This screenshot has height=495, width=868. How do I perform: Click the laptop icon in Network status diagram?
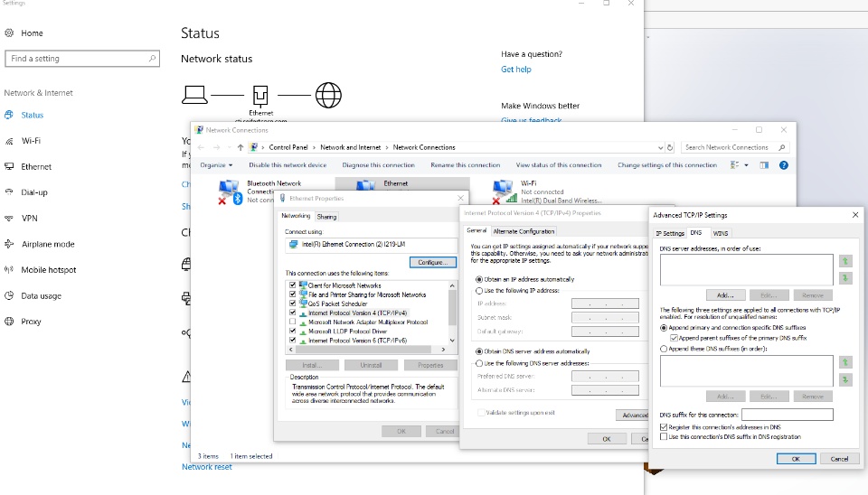pyautogui.click(x=194, y=95)
